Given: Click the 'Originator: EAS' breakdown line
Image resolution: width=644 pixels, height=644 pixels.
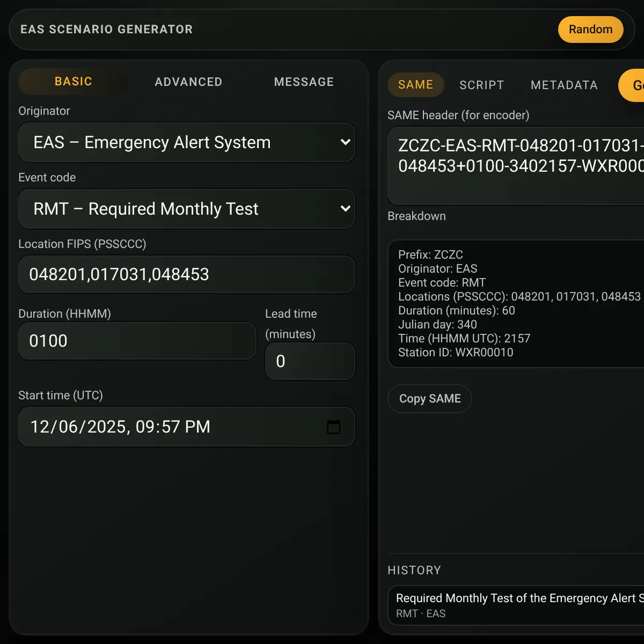Looking at the screenshot, I should (x=438, y=269).
